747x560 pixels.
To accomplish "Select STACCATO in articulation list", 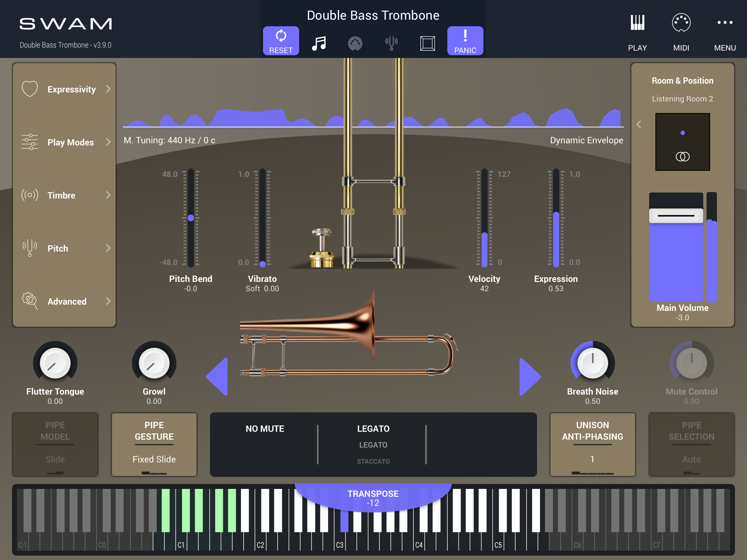I will click(373, 461).
